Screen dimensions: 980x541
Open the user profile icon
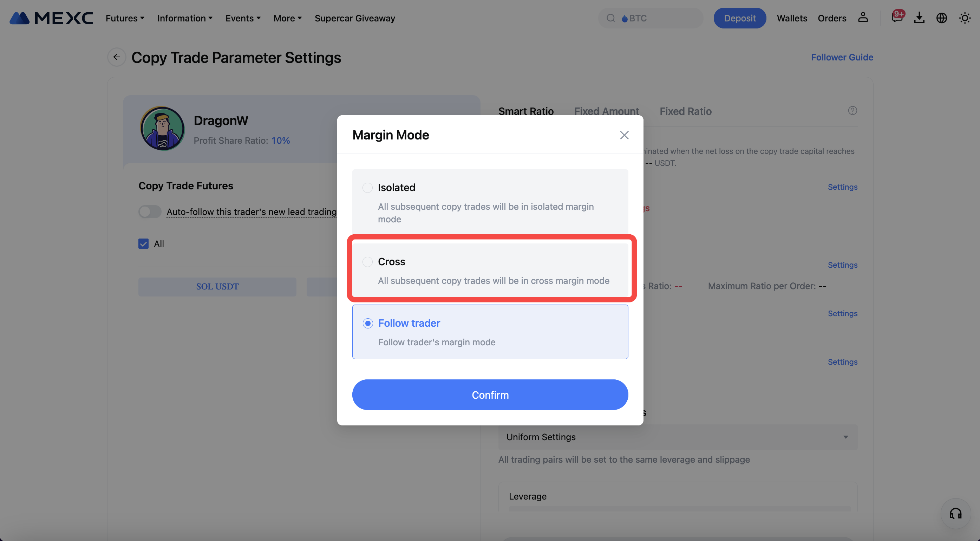click(863, 18)
